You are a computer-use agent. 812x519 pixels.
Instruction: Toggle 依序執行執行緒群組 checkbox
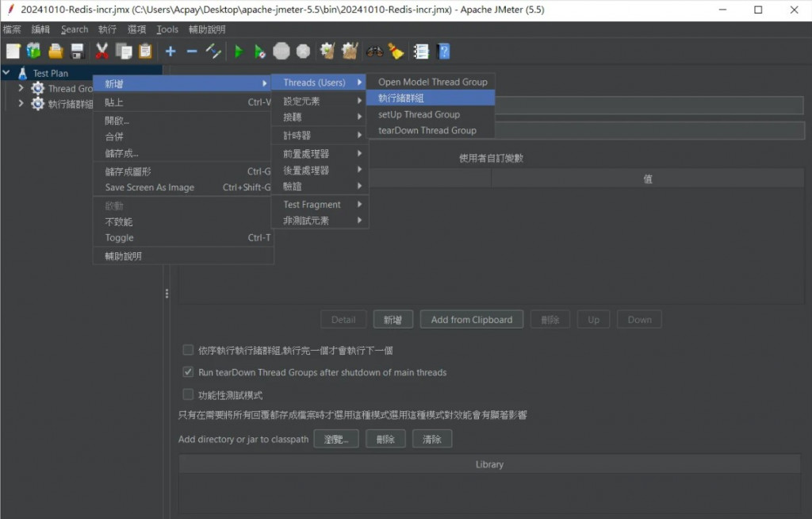(x=188, y=350)
